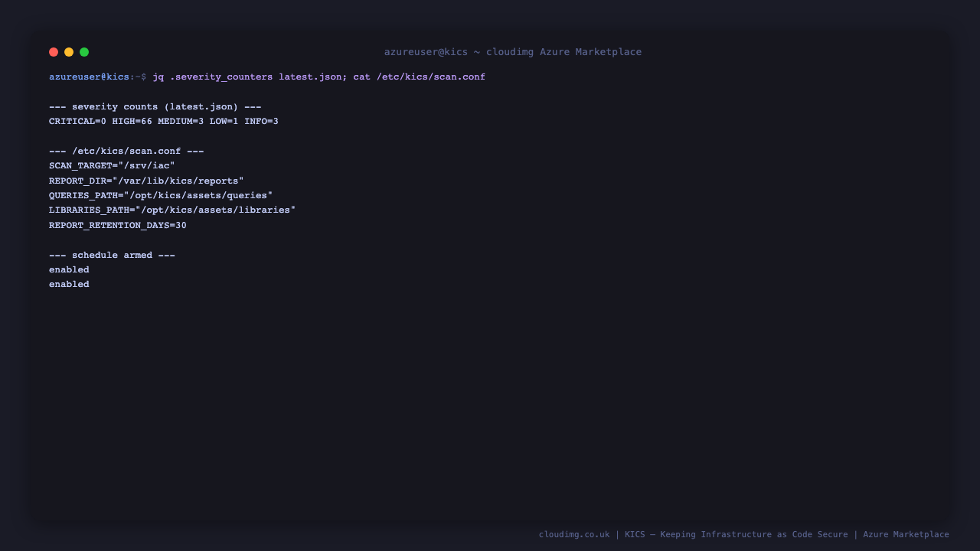Click the cat /etc/kics/scan.conf command part
980x551 pixels.
click(x=419, y=77)
